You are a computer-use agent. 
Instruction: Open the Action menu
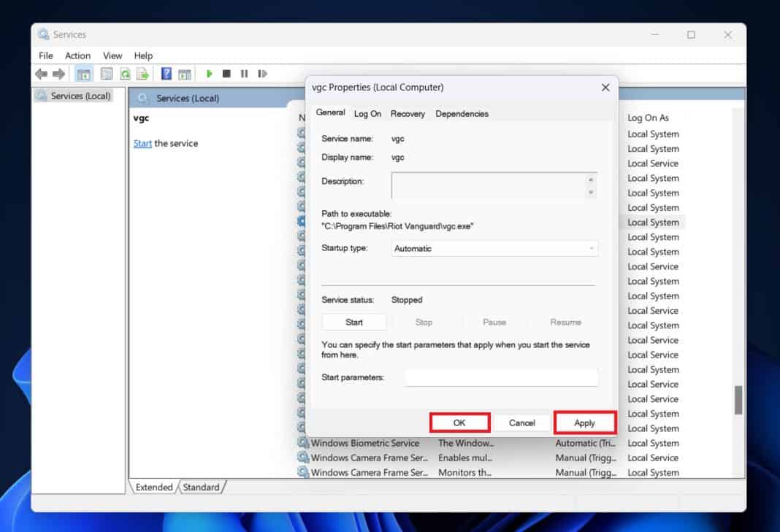77,55
